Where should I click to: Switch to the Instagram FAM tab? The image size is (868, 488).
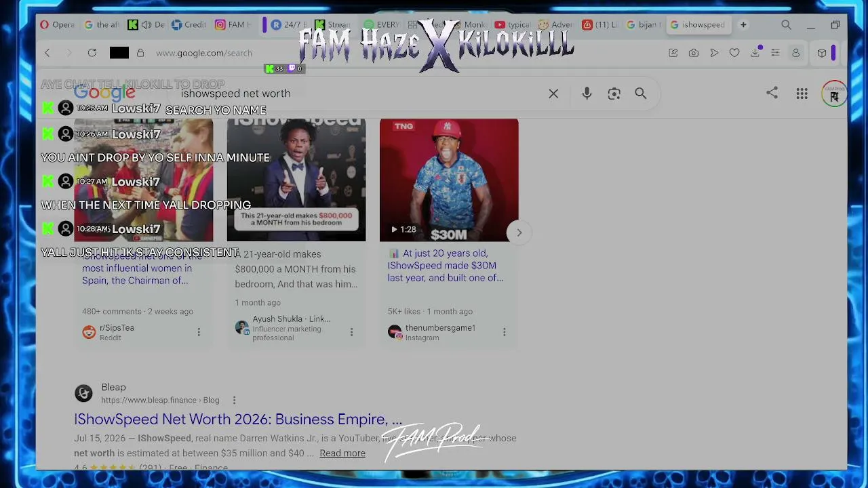click(233, 25)
